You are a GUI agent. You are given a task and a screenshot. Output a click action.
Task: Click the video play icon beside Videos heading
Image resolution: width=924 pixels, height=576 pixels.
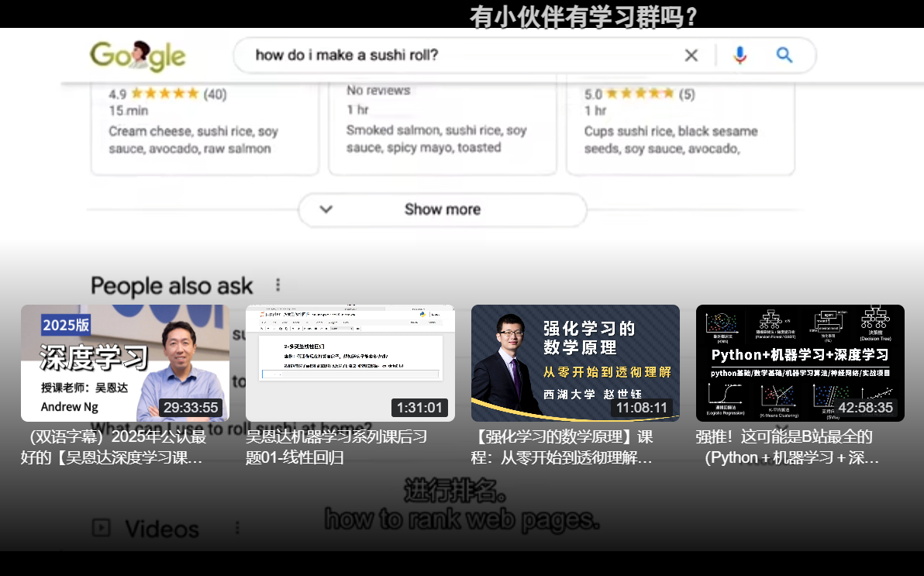pyautogui.click(x=101, y=528)
